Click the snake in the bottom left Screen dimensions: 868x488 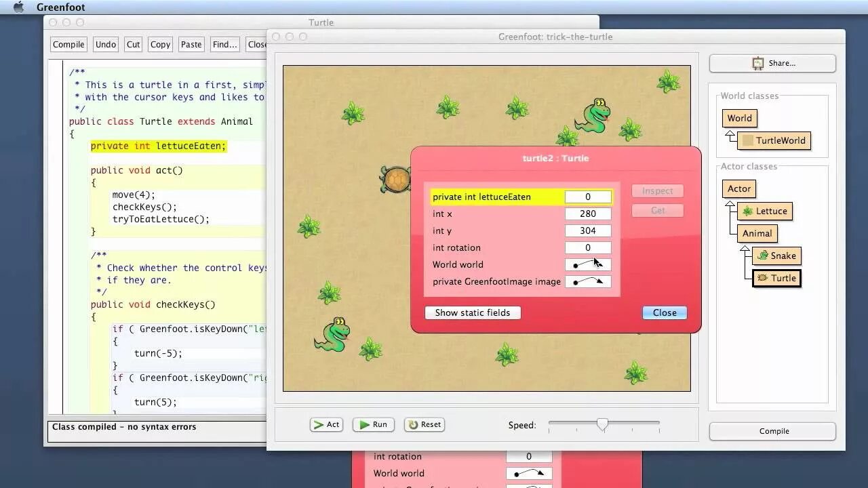pos(332,335)
